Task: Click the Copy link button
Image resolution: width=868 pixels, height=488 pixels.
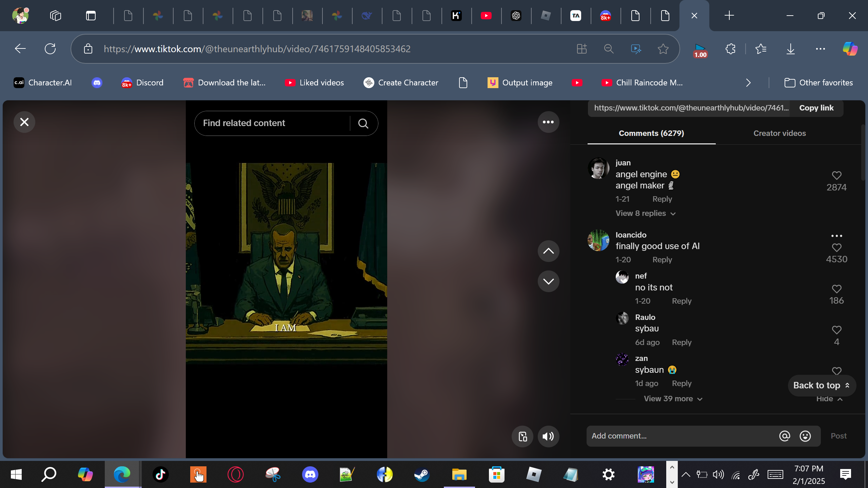Action: click(816, 108)
